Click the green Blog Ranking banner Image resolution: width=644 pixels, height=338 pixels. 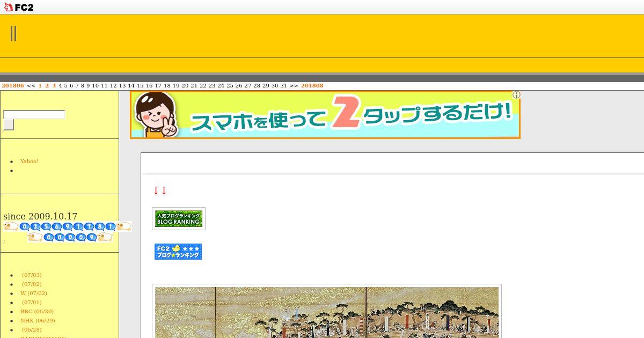179,218
